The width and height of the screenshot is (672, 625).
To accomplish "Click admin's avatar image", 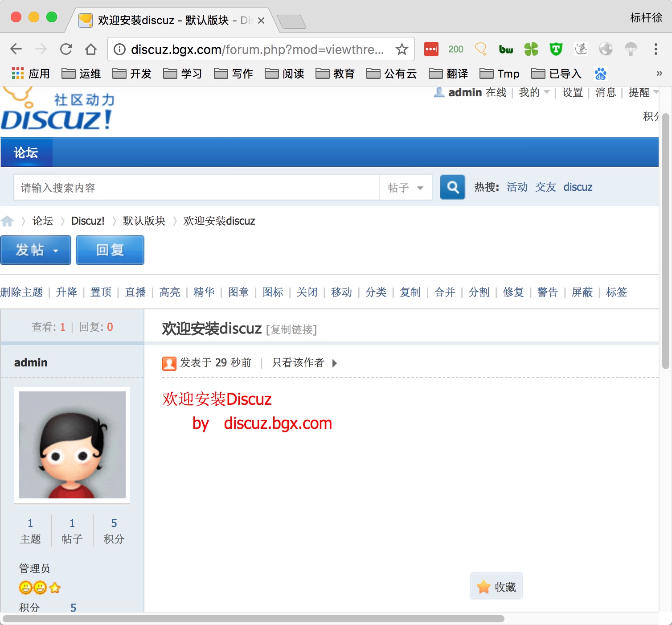I will (72, 445).
